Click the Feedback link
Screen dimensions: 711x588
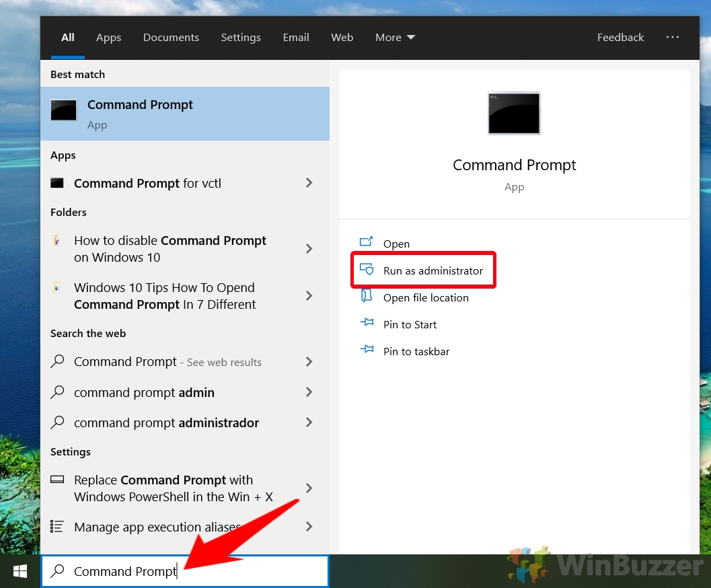pos(620,38)
